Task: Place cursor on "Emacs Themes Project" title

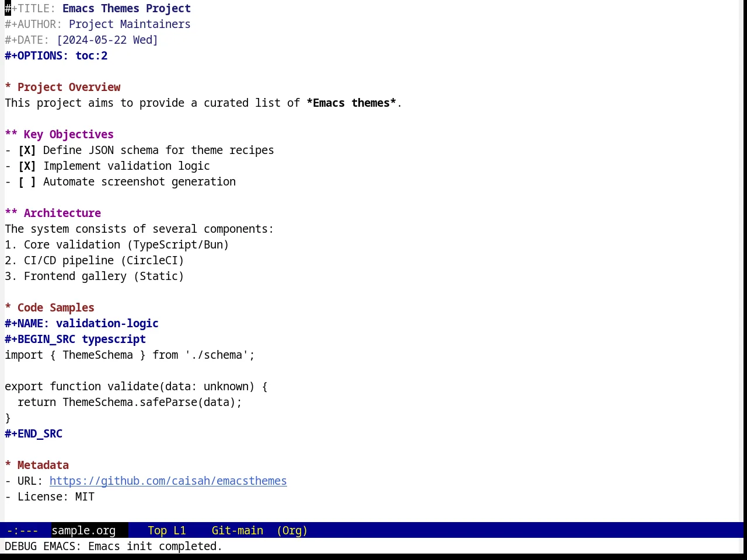Action: point(127,9)
